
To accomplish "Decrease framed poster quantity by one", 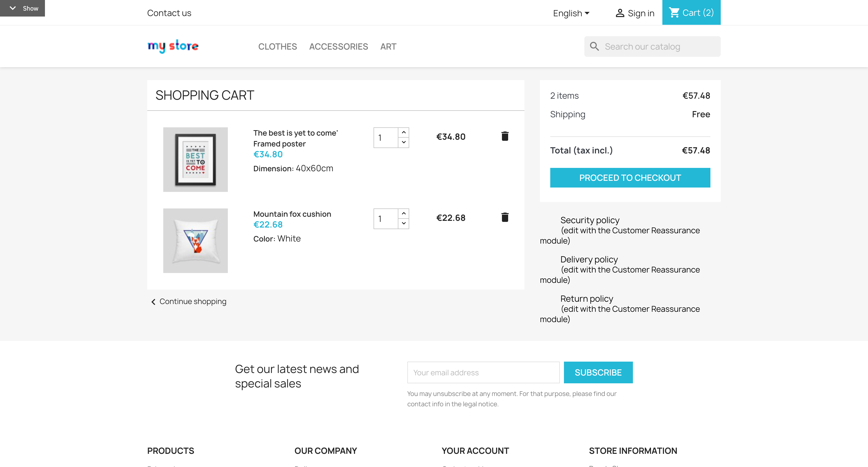I will click(404, 143).
